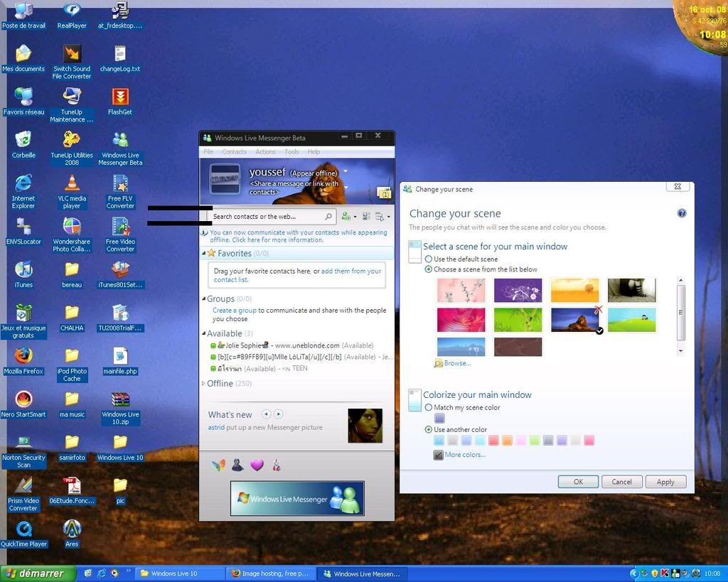728x582 pixels.
Task: Select Use another color option
Action: pyautogui.click(x=429, y=430)
